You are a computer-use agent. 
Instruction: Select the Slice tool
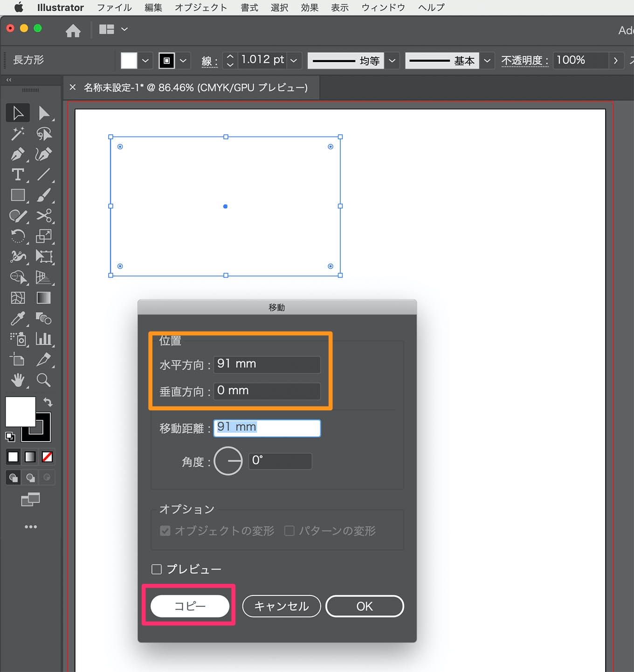(x=44, y=360)
